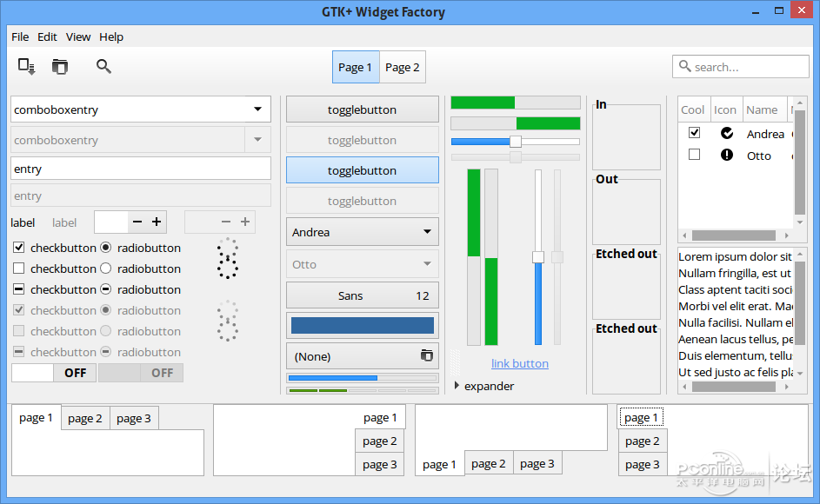Check Otto's Cool checkbox in list

click(x=694, y=154)
